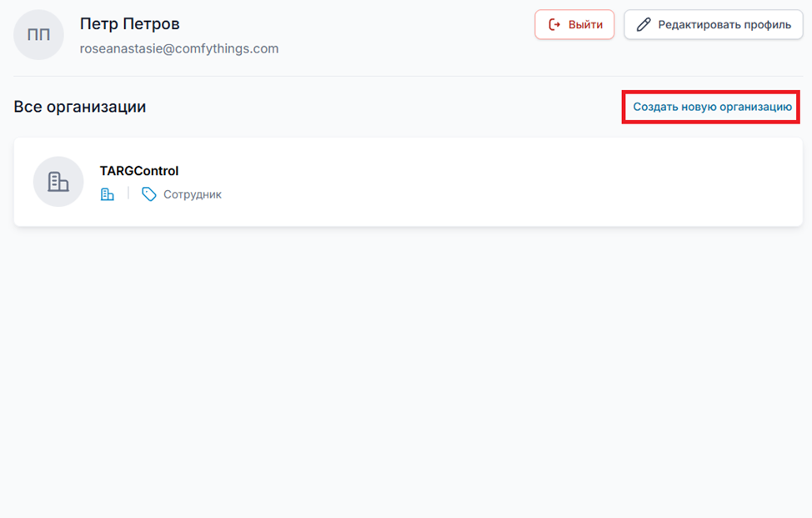Screen dimensions: 812x518
Task: Click the user name Петр Петров
Action: coord(129,23)
